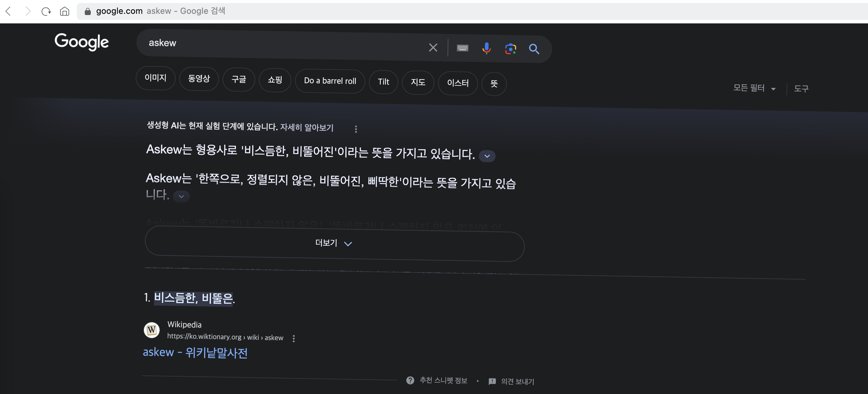
Task: Reload the page
Action: click(x=46, y=11)
